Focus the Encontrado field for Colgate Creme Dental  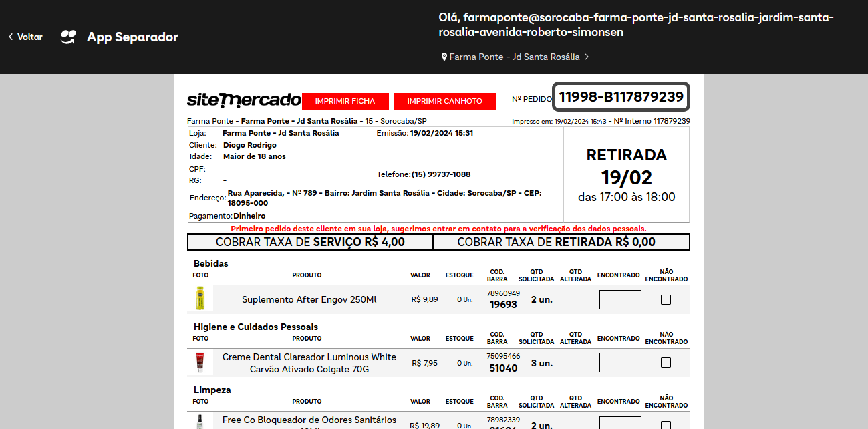click(x=620, y=363)
